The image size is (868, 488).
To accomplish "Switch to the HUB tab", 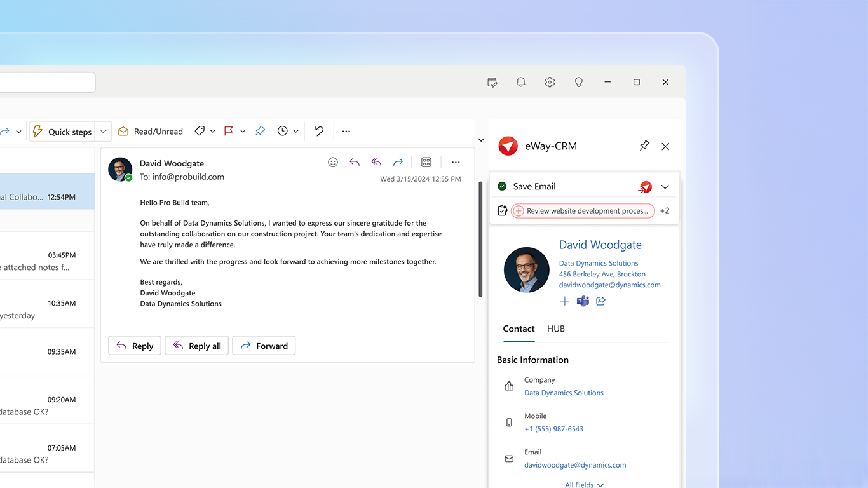I will pos(556,329).
